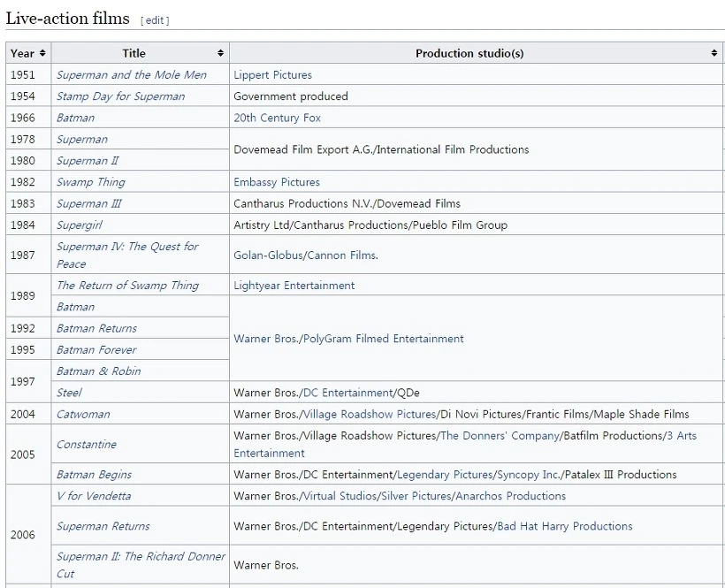Open the Anarchos Productions link
The width and height of the screenshot is (725, 588).
point(510,496)
